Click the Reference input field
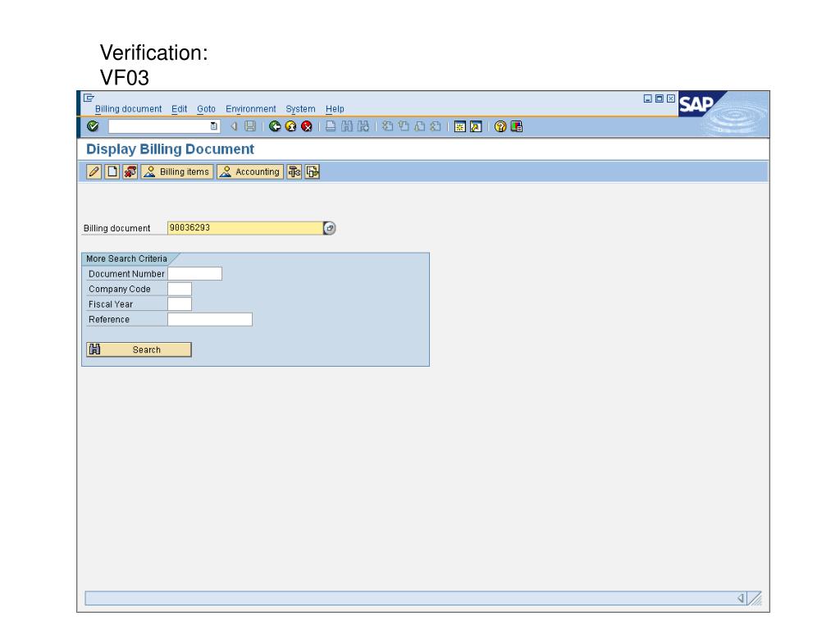 [x=210, y=319]
